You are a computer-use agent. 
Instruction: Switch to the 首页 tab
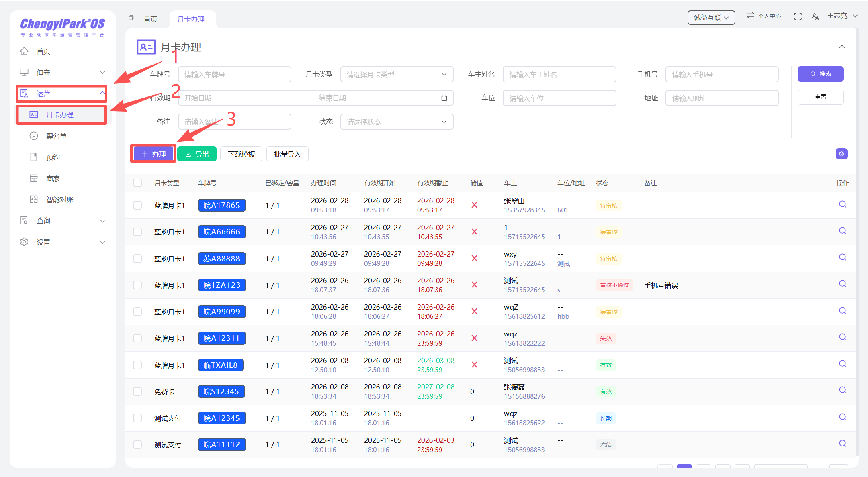coord(150,19)
